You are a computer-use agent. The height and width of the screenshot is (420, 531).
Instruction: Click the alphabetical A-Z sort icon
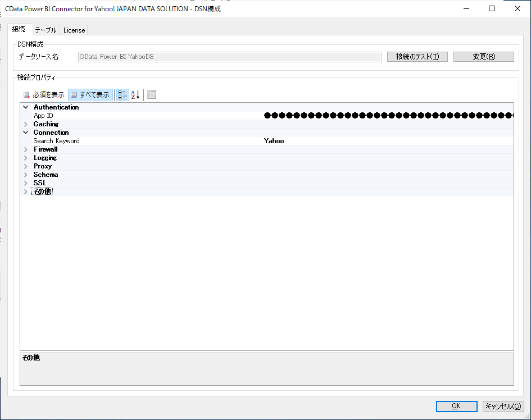tap(135, 95)
